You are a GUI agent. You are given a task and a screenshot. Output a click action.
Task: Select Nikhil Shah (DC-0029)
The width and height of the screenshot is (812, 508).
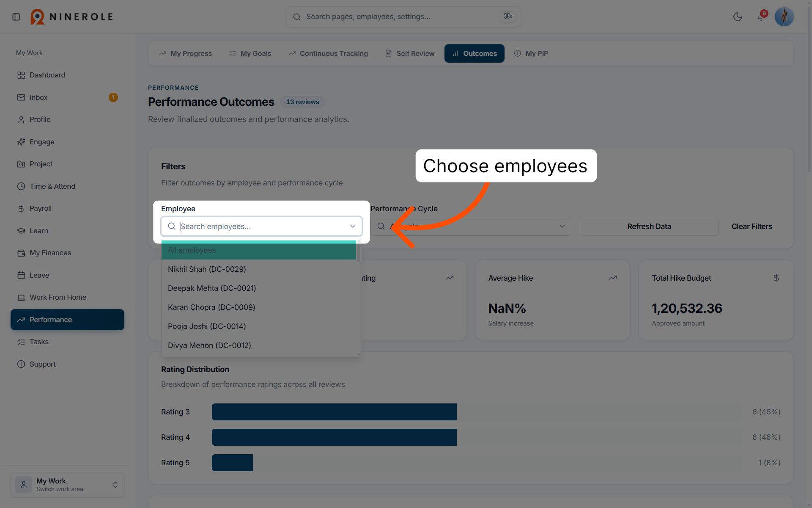[x=259, y=269]
